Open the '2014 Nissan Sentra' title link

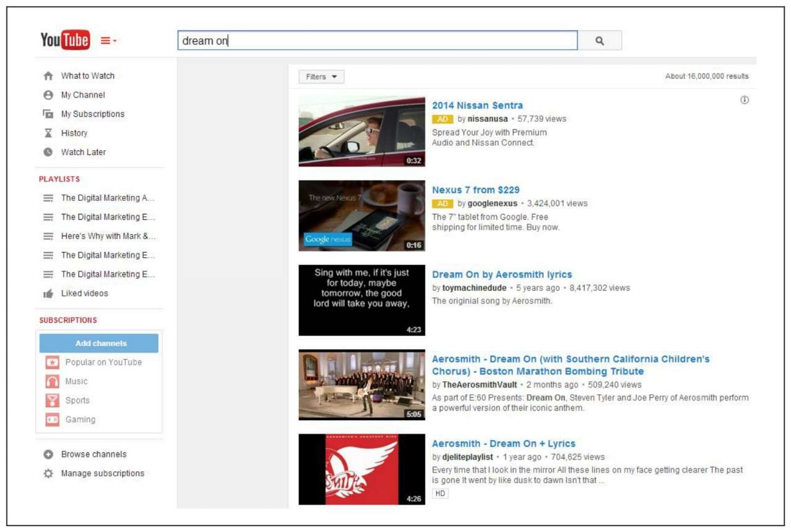[x=478, y=106]
